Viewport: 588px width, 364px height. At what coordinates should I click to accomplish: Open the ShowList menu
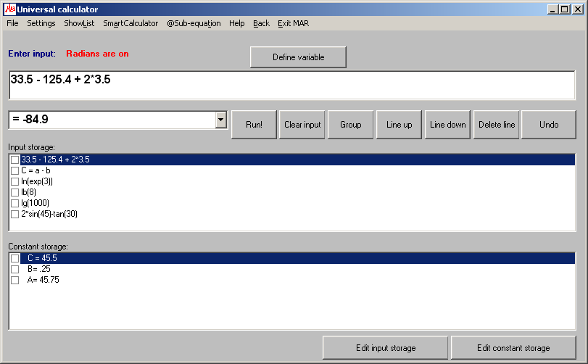[79, 23]
